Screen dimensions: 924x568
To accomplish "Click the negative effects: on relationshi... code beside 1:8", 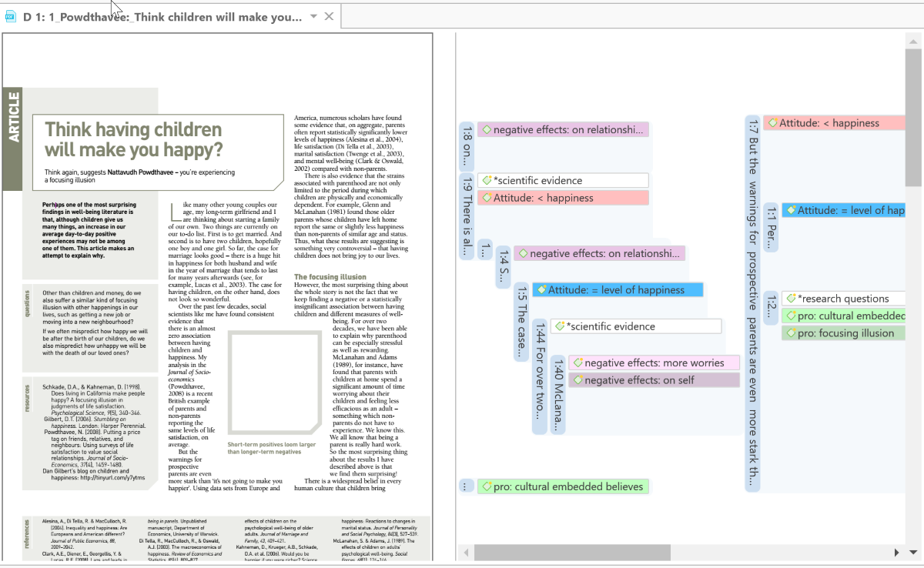I will pyautogui.click(x=563, y=130).
